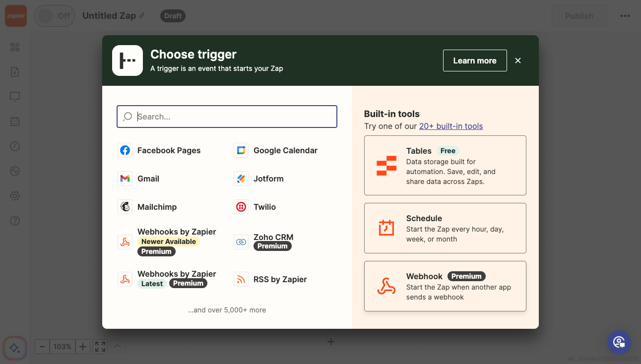Click the fit-to-view expand icon
Screen dimensions: 641x364
pos(100,347)
